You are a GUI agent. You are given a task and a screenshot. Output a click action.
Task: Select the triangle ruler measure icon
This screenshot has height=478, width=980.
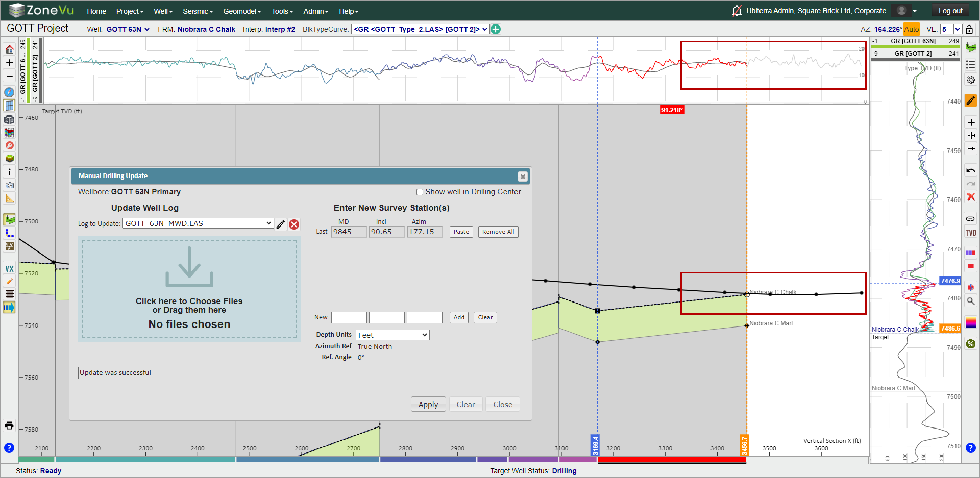point(9,198)
